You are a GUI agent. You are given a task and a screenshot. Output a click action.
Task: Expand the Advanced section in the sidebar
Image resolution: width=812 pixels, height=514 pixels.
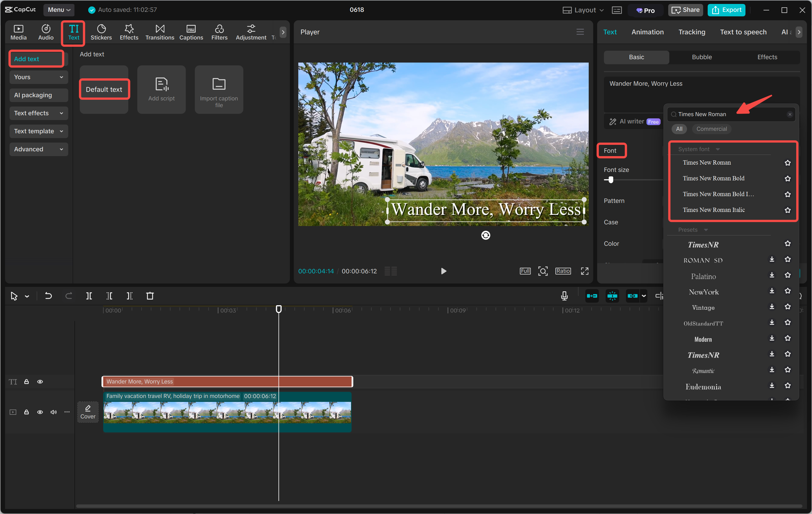coord(38,149)
